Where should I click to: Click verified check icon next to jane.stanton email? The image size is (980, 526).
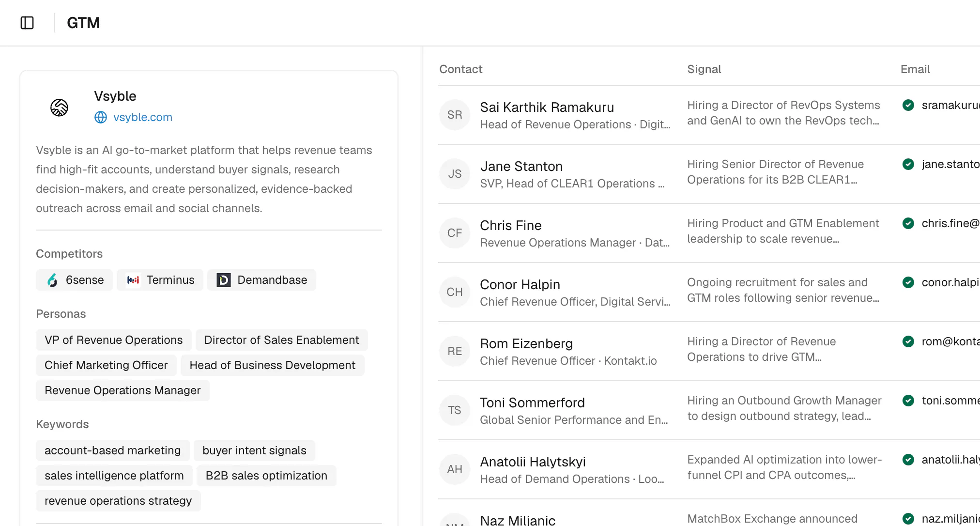[908, 164]
